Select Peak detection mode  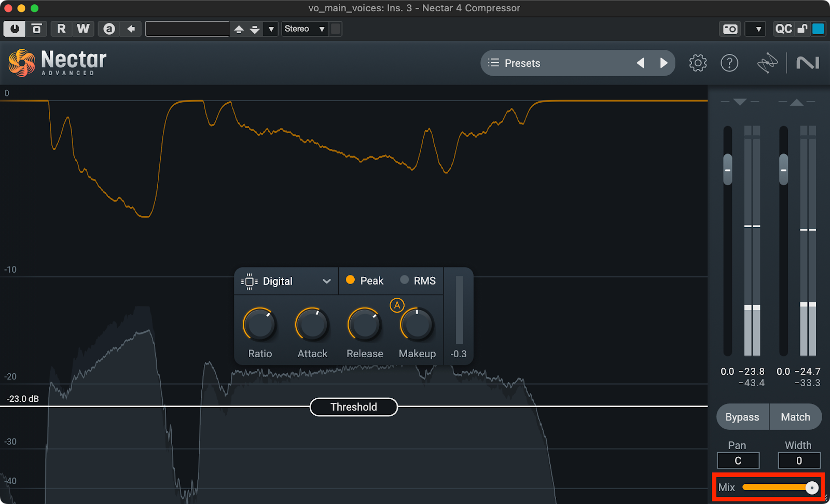[x=365, y=281]
